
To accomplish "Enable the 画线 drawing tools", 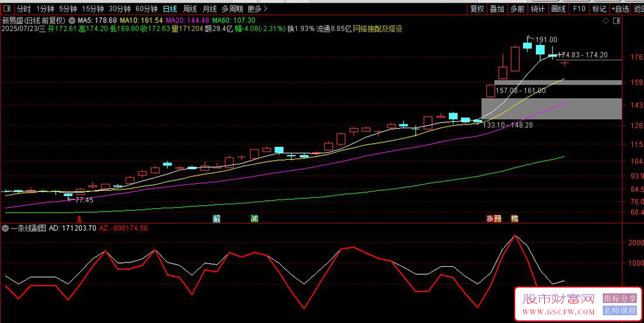I will click(x=558, y=8).
